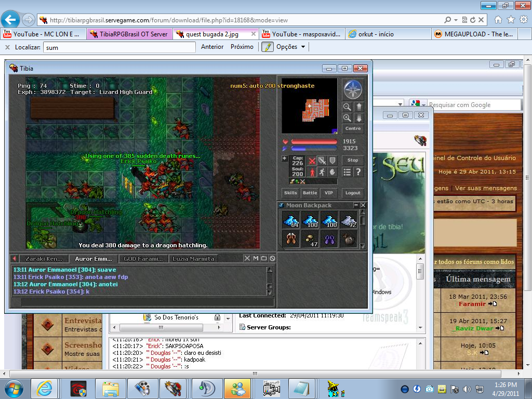Click the red health bar in Tibia
Screen dimensions: 532x399
314,141
